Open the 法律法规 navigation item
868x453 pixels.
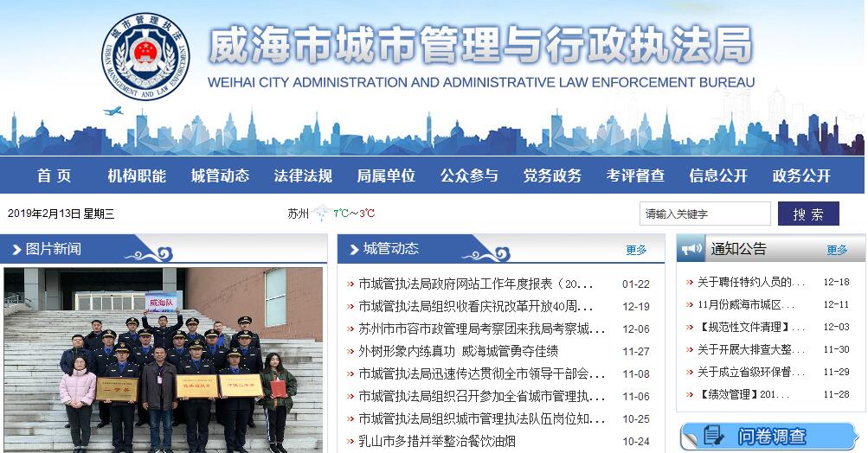[303, 175]
